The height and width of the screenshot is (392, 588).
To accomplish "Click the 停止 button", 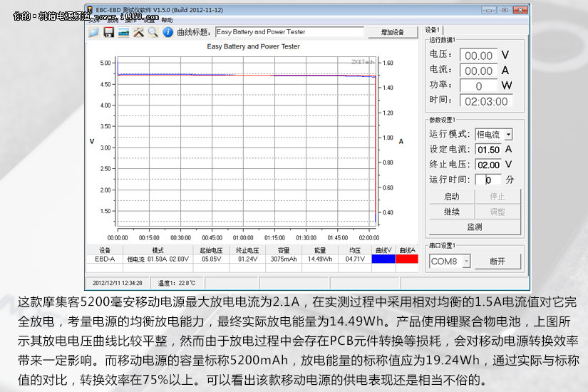I will click(x=497, y=197).
